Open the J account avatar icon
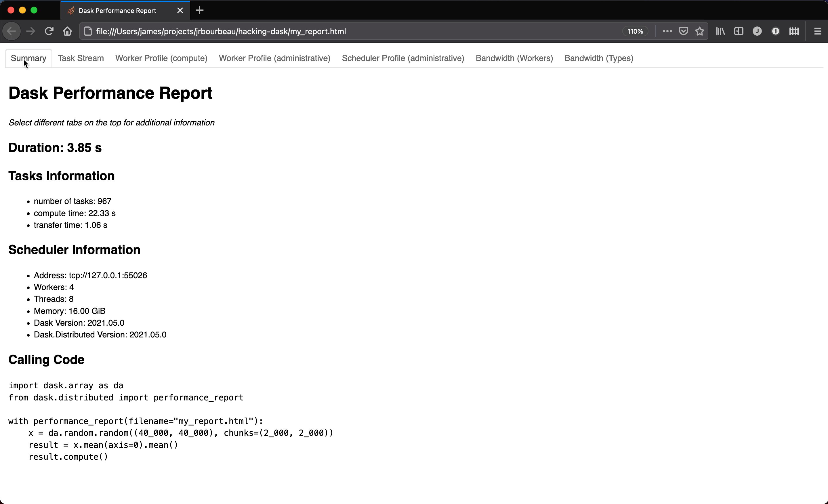Image resolution: width=828 pixels, height=504 pixels. (x=757, y=31)
